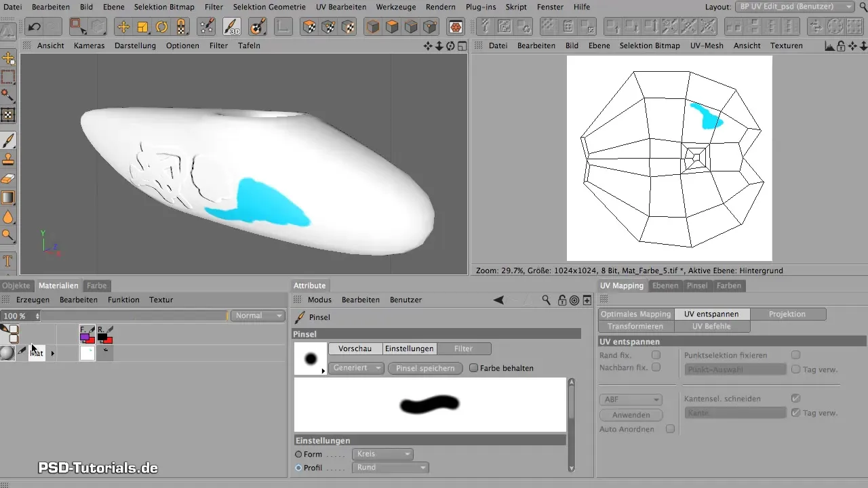Select the Move tool (orange cross arrows)

pos(123,27)
